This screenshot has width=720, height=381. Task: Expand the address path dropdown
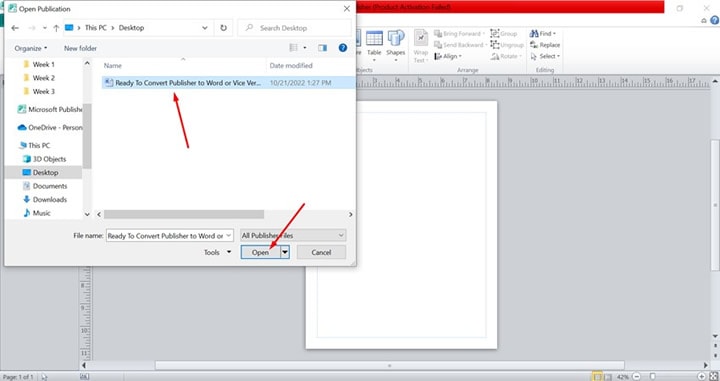pyautogui.click(x=205, y=28)
